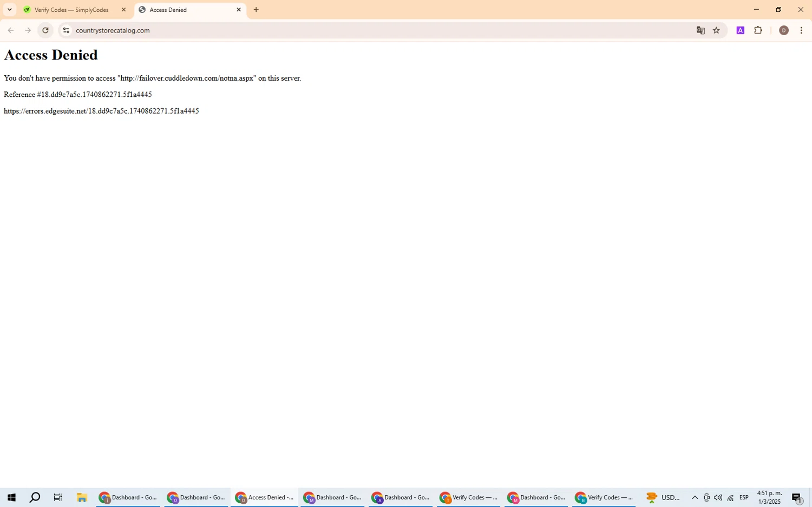The width and height of the screenshot is (812, 507).
Task: Open Chrome's three-dot menu
Action: (x=801, y=30)
